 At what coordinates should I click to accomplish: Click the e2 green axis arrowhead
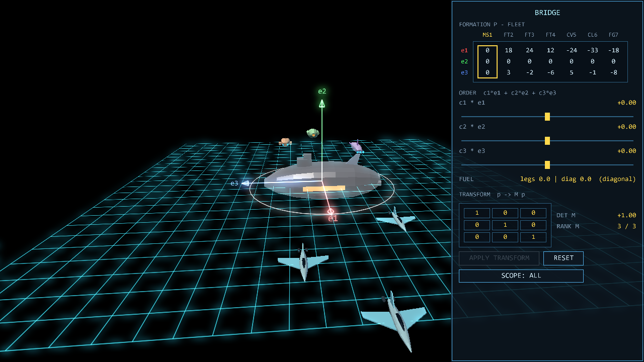pos(322,104)
